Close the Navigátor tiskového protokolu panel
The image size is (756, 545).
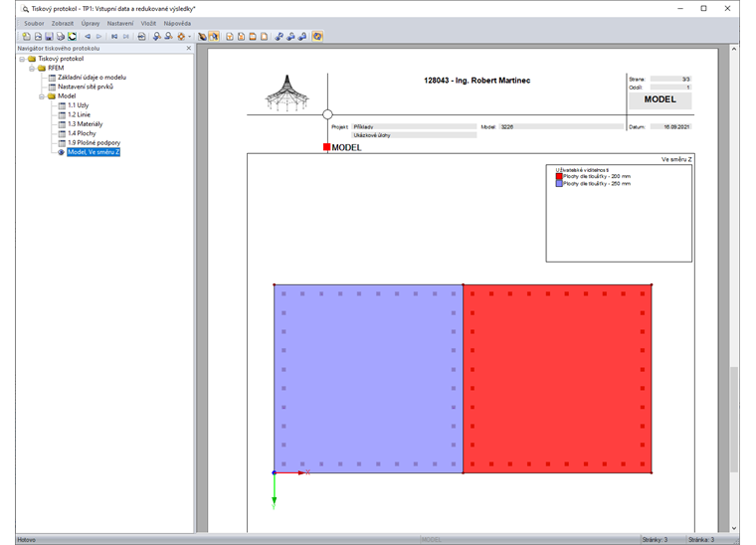pyautogui.click(x=189, y=48)
